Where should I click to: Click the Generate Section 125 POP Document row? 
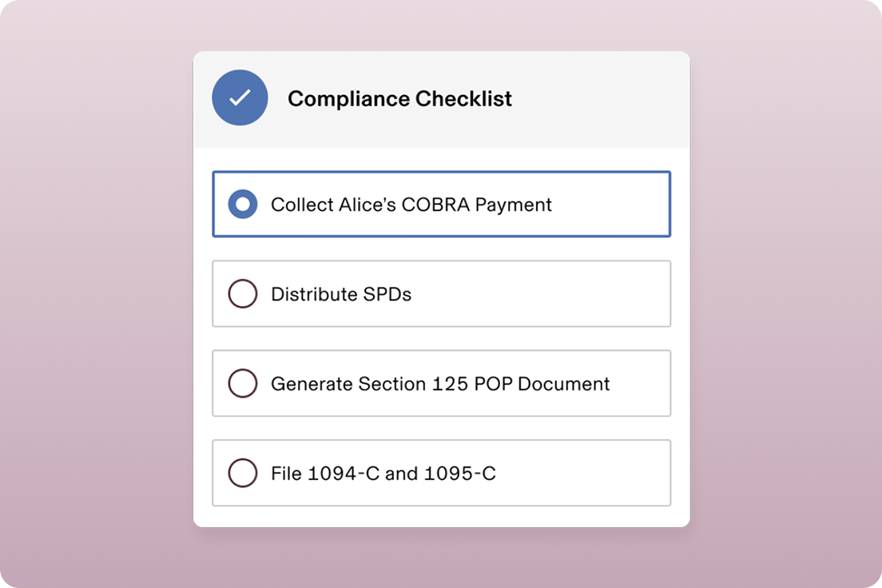click(441, 383)
